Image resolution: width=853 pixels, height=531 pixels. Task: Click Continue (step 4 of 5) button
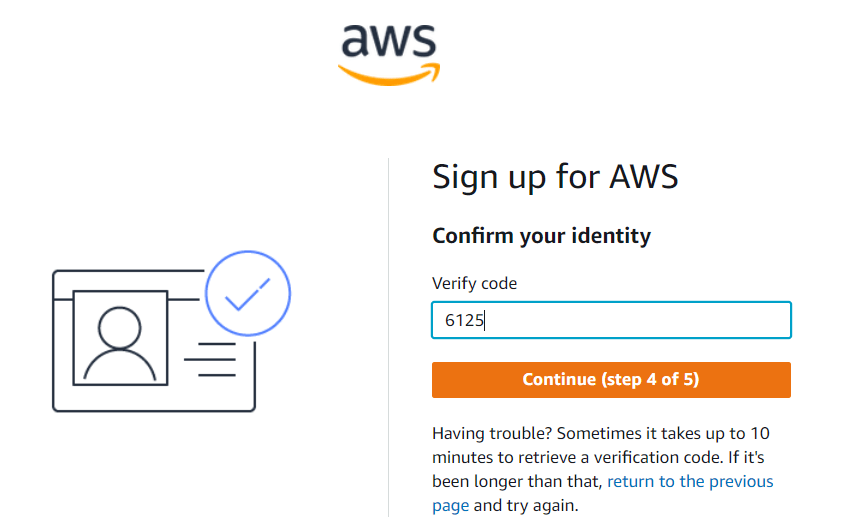point(611,380)
